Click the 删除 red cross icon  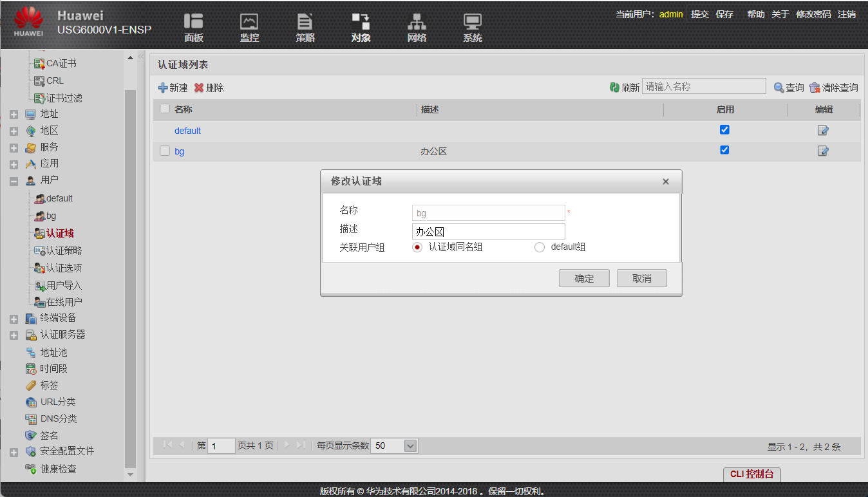(199, 88)
